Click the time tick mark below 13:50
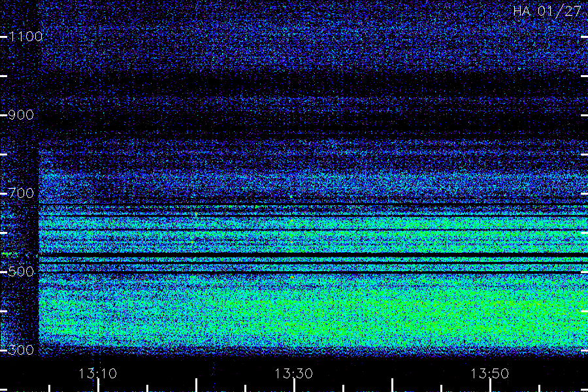Screen dimensions: 588x392 (x=490, y=385)
